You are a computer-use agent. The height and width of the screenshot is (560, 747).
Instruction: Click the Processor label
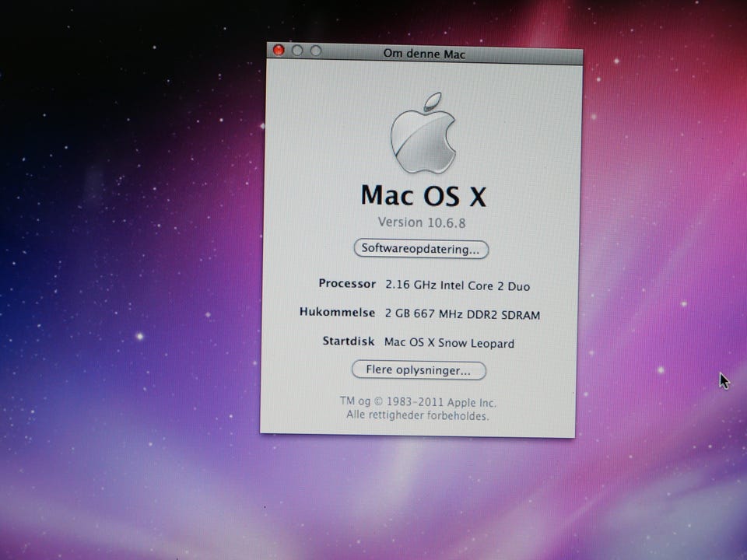347,284
